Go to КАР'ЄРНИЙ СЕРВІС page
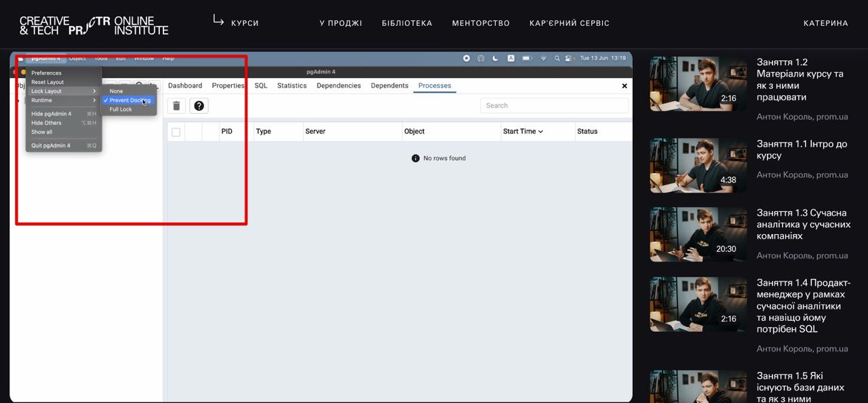This screenshot has width=868, height=403. pyautogui.click(x=569, y=23)
